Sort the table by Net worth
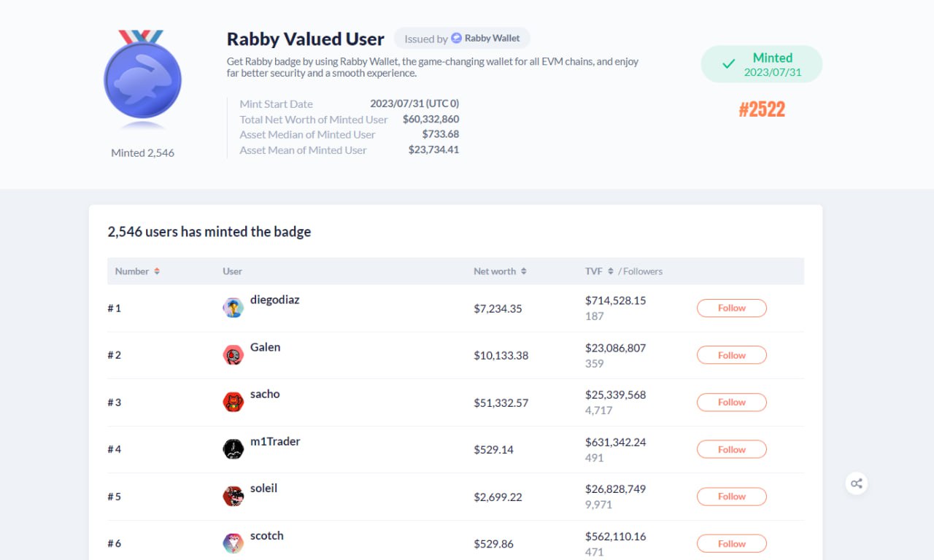The height and width of the screenshot is (560, 934). (x=523, y=271)
